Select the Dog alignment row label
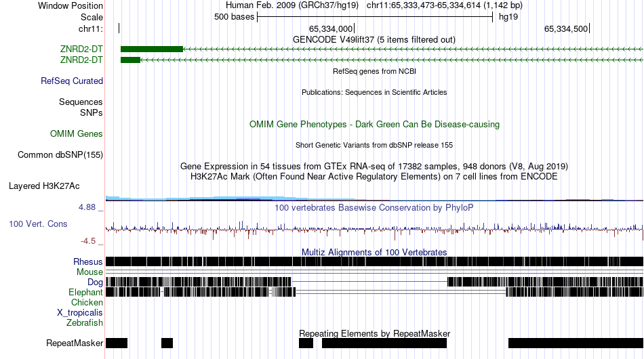Viewport: 644px width, 359px height. (x=95, y=282)
